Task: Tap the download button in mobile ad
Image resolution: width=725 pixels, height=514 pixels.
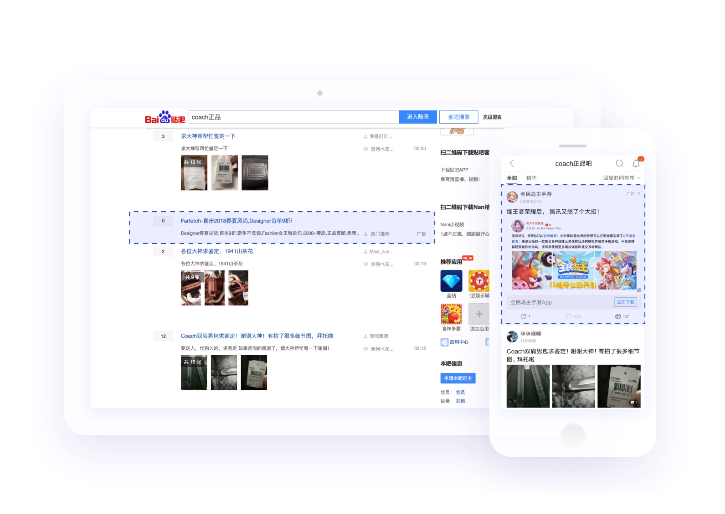Action: [x=625, y=301]
